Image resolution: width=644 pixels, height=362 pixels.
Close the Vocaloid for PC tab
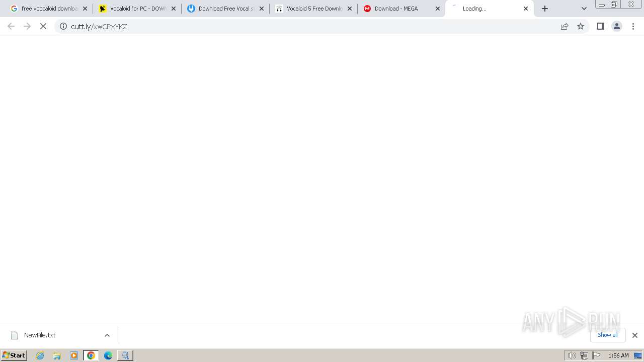coord(174,9)
